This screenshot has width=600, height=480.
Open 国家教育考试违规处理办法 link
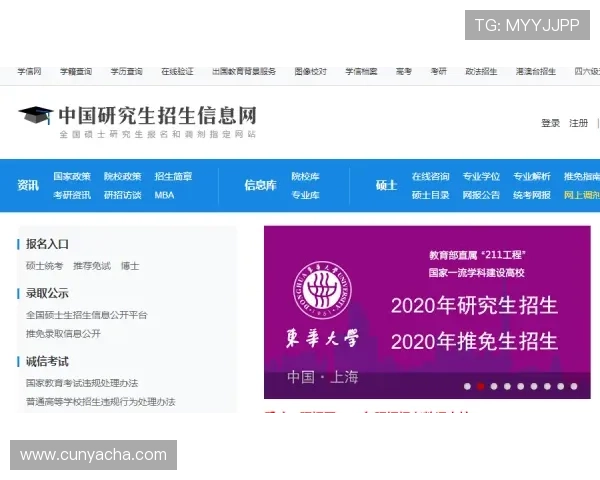tap(82, 383)
